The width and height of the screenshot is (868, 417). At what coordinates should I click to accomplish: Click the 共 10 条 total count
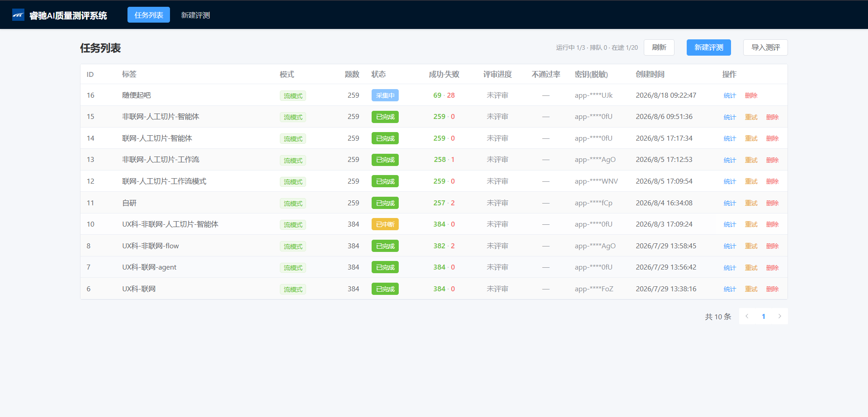pos(718,317)
